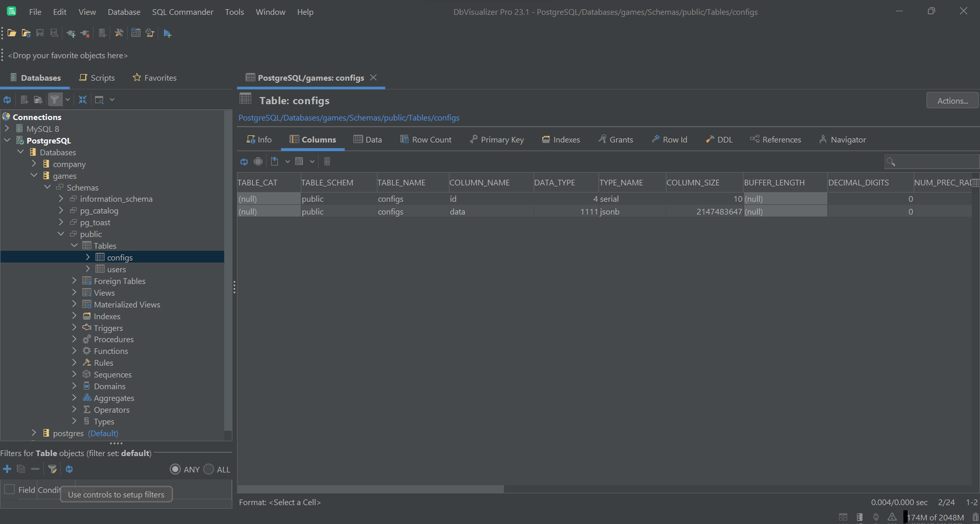Image resolution: width=980 pixels, height=524 pixels.
Task: Refresh the Columns grid with reload icon
Action: tap(244, 161)
